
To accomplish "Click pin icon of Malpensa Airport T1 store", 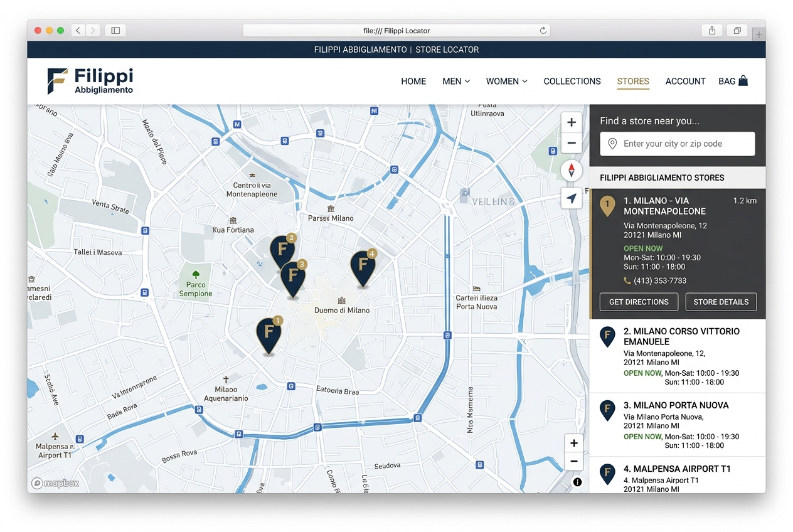I will click(607, 474).
